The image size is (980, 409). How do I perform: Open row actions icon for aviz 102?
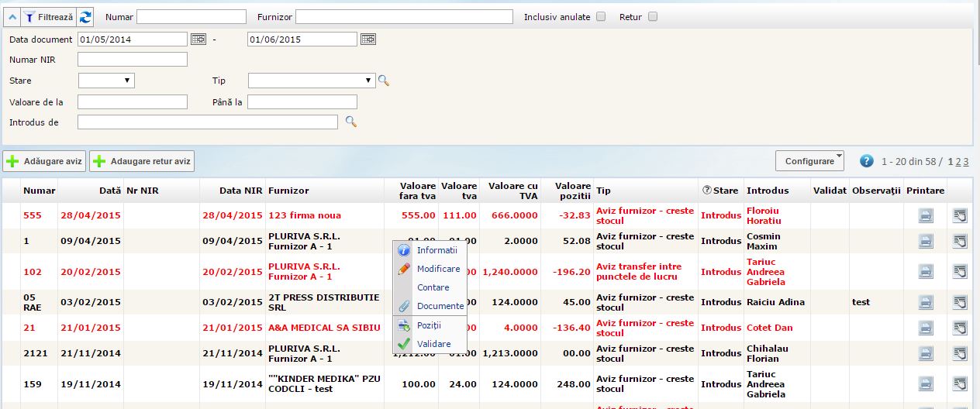pyautogui.click(x=960, y=272)
